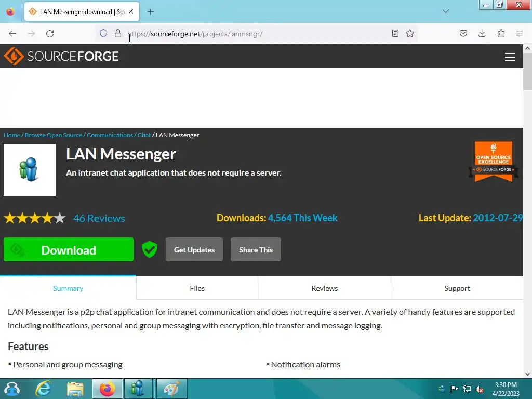Bookmark this page with the star
Screen dimensions: 532x399
coord(410,33)
